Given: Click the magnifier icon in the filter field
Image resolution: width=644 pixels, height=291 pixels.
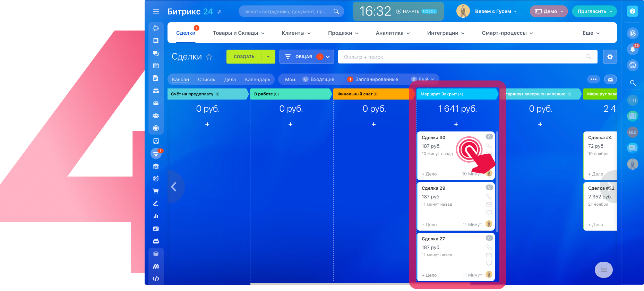Looking at the screenshot, I should click(x=589, y=57).
